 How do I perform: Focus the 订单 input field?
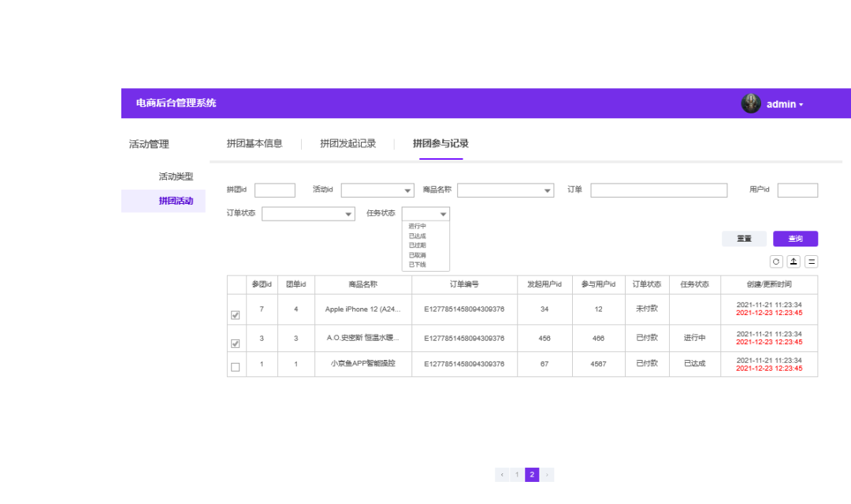[x=659, y=191]
